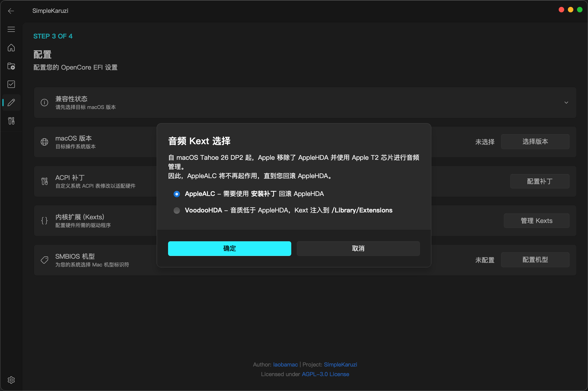Open the folder-plus sidebar icon
This screenshot has width=588, height=391.
(x=11, y=66)
